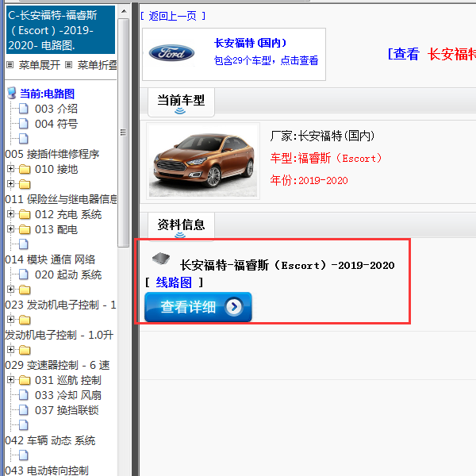Click the folder icon beside 010 接地
The width and height of the screenshot is (476, 476).
[25, 169]
